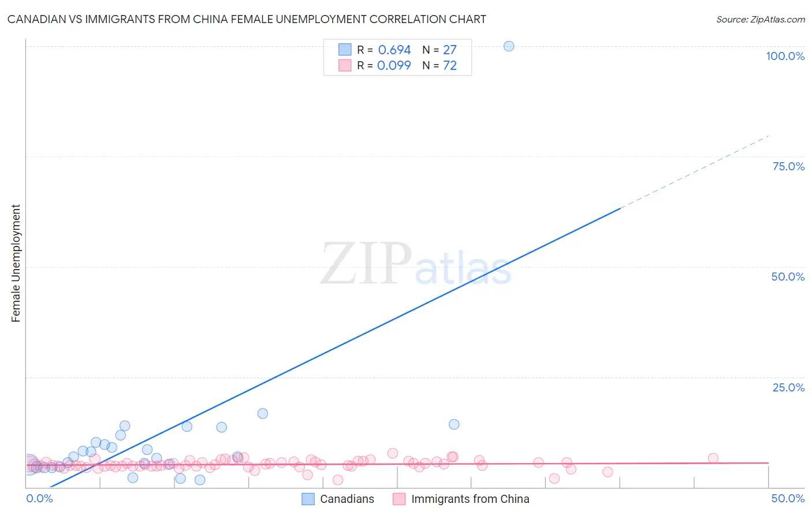Click the 0.0% x-axis label
812x515 pixels.
pos(40,498)
